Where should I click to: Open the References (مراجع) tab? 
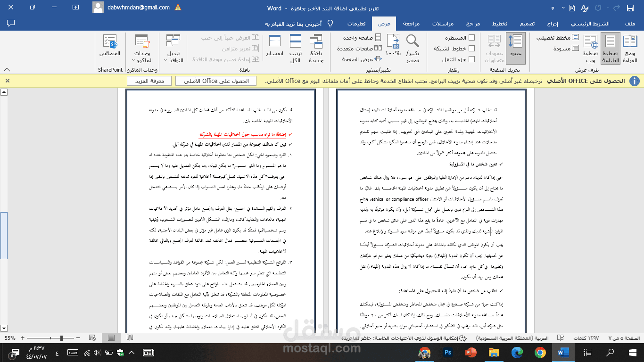coord(473,24)
